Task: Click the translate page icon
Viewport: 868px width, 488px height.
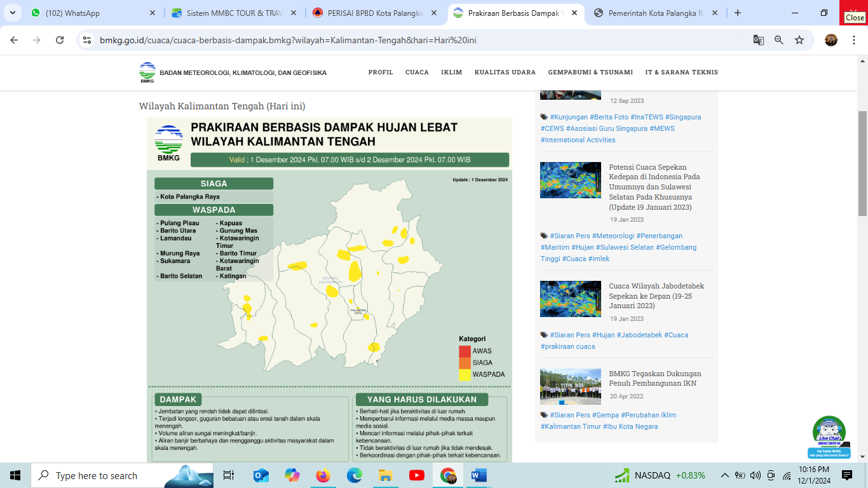Action: [x=759, y=40]
